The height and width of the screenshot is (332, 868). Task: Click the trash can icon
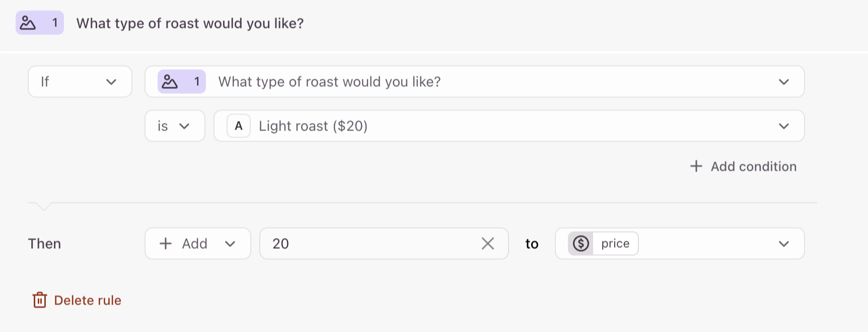coord(40,300)
